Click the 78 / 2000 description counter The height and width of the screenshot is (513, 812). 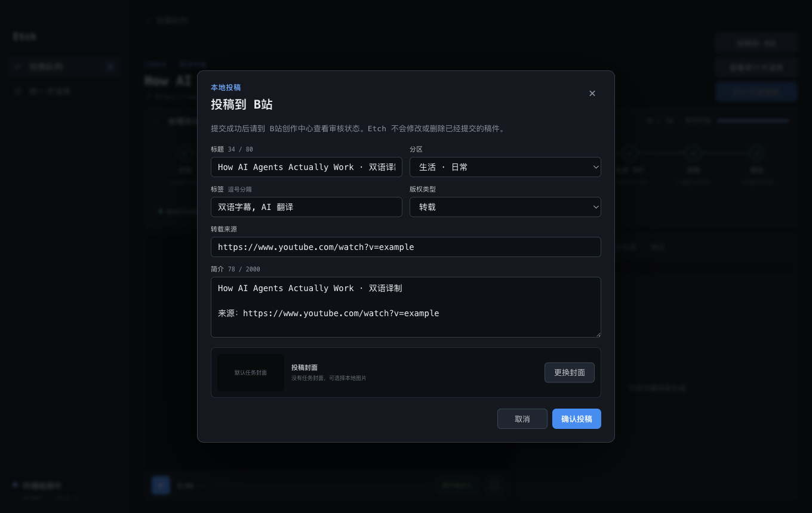(x=244, y=269)
